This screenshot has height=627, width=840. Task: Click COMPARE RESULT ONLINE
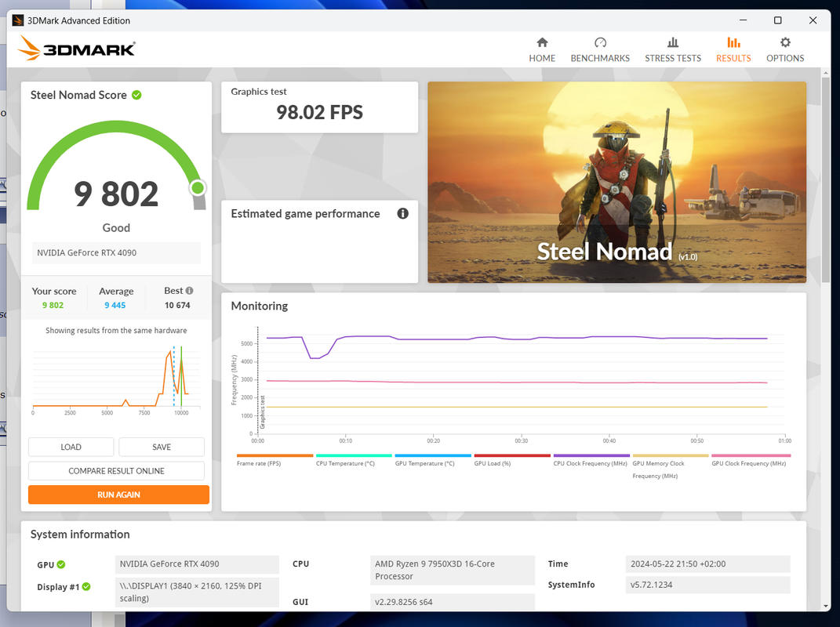pos(116,471)
